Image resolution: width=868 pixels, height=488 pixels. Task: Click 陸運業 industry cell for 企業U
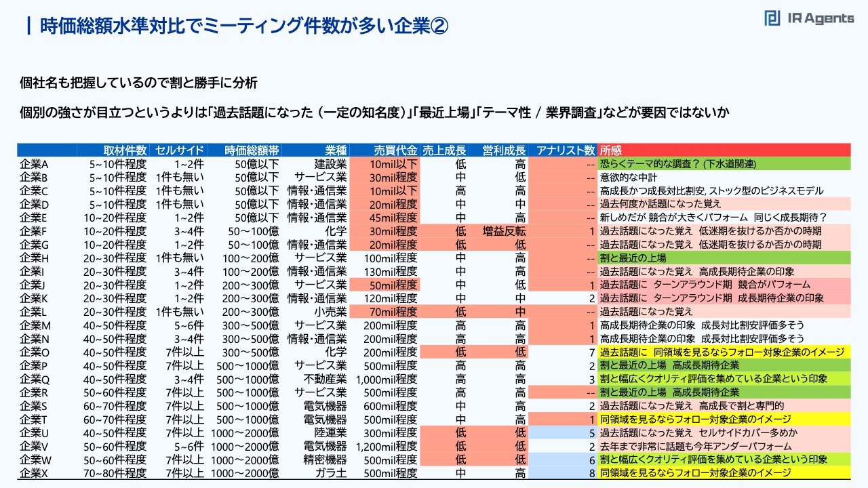(x=330, y=432)
